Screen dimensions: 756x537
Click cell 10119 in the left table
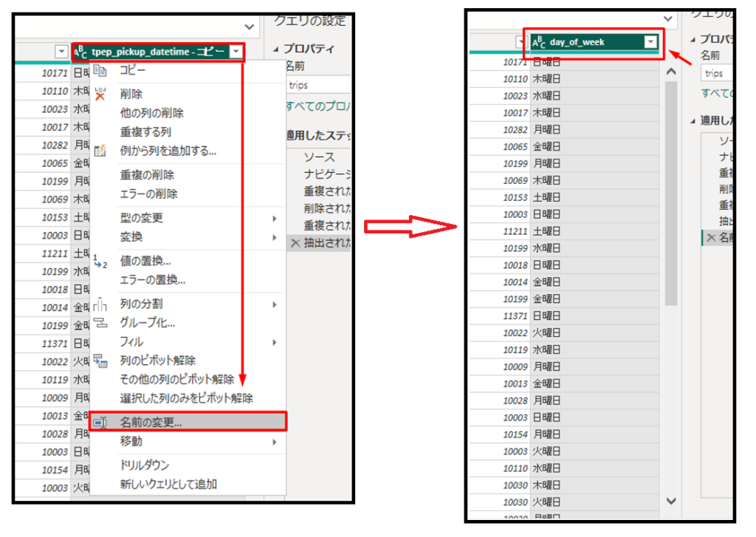44,380
